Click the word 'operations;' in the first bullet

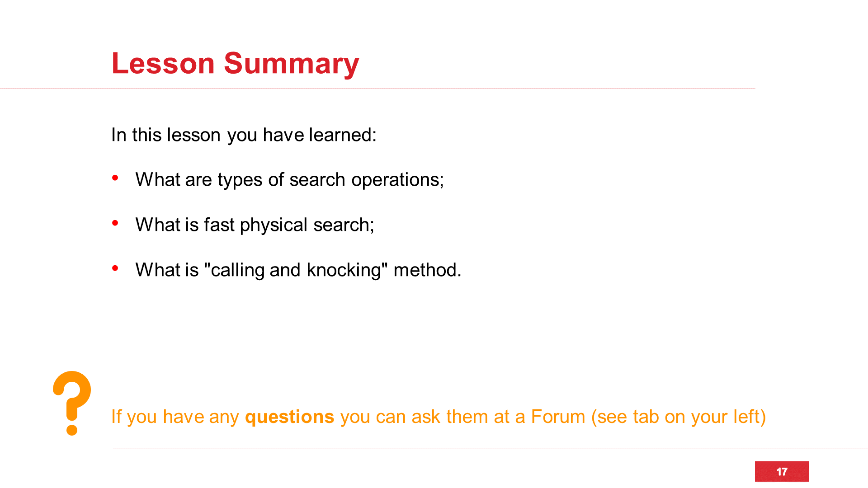pos(397,179)
